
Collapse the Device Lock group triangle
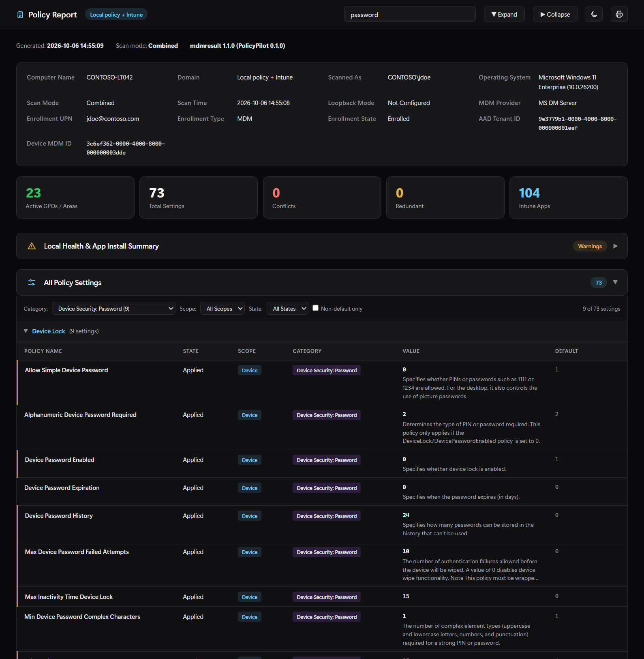pos(26,331)
